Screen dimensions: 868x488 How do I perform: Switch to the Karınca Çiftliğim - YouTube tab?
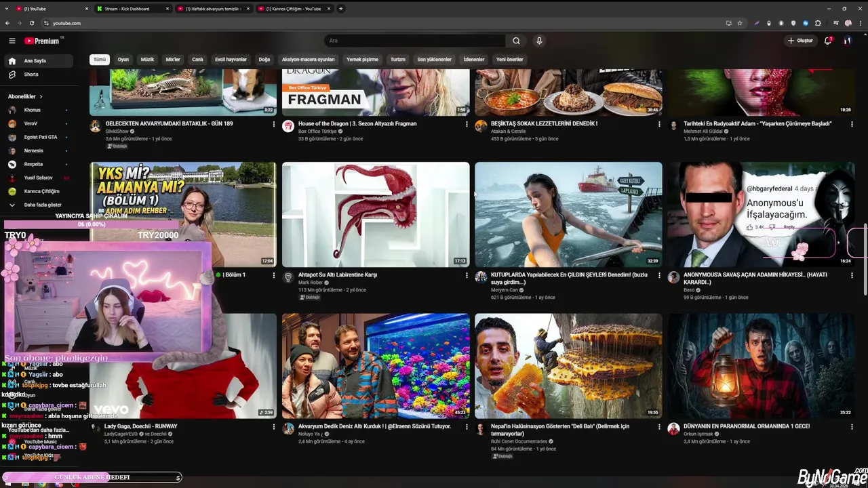[294, 9]
